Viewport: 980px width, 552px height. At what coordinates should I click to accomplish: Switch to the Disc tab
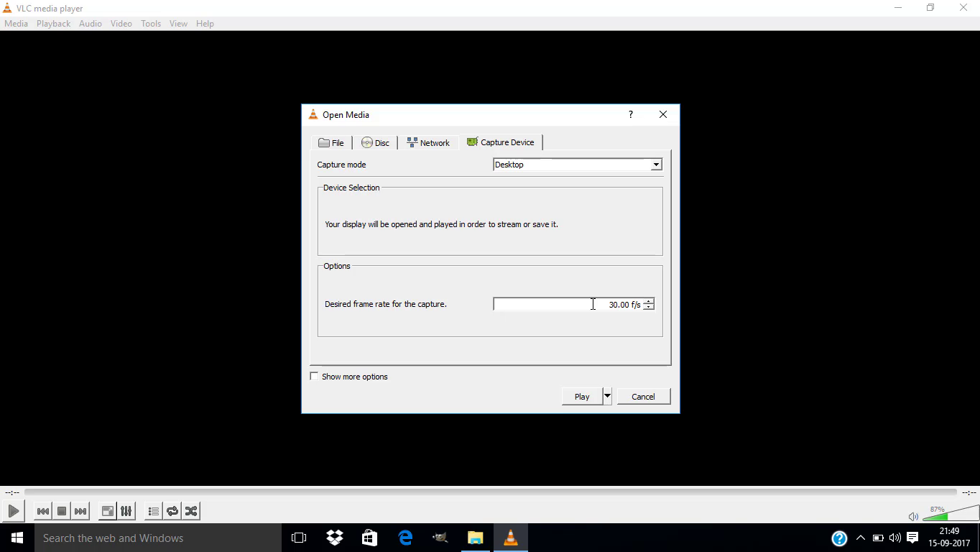pyautogui.click(x=375, y=142)
